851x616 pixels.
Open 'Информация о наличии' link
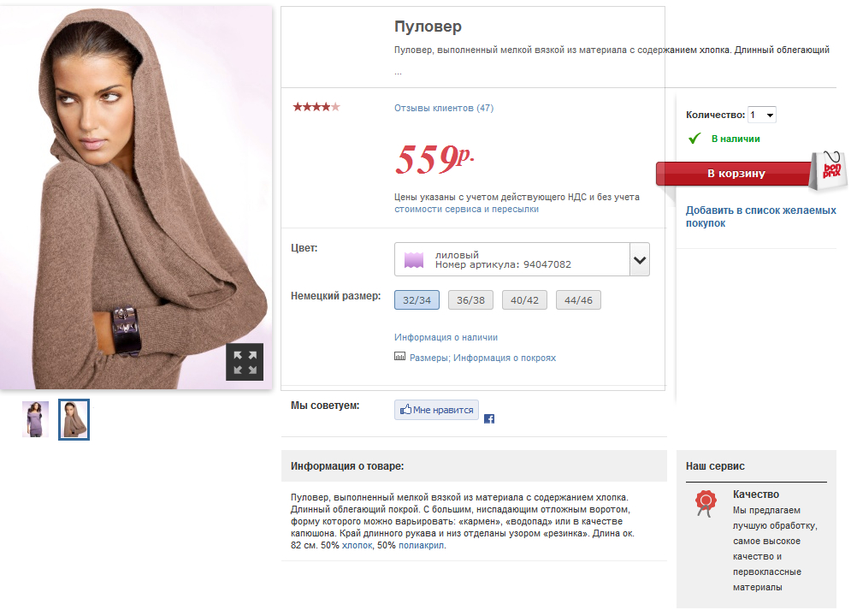click(446, 337)
